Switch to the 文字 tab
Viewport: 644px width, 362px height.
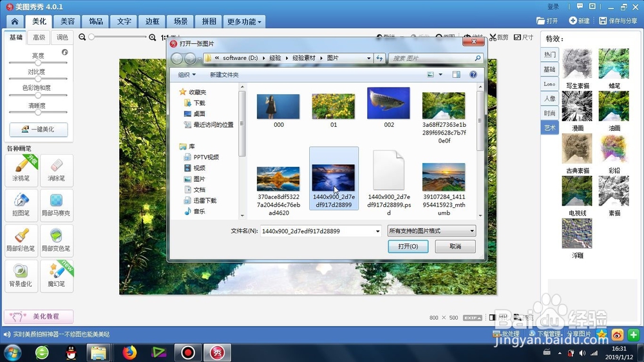tap(124, 21)
